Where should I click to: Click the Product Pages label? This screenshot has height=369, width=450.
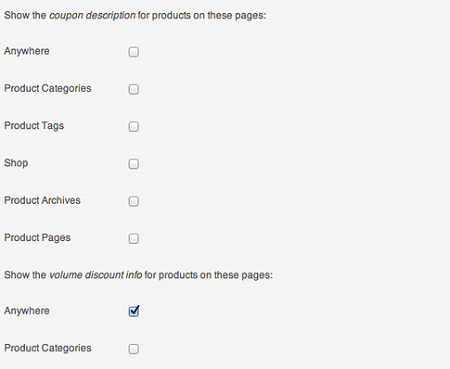click(37, 238)
